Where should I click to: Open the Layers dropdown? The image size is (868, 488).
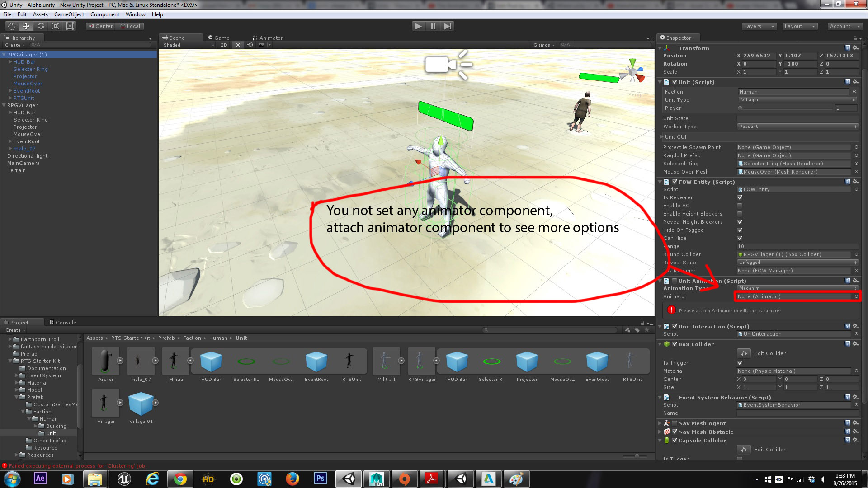[x=759, y=26]
